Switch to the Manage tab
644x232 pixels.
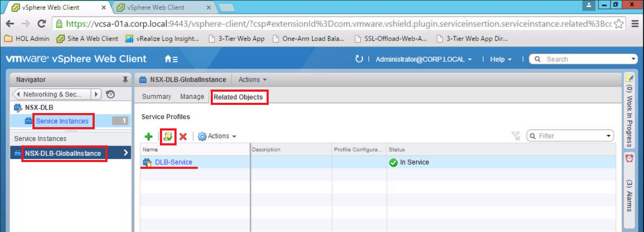coord(192,97)
